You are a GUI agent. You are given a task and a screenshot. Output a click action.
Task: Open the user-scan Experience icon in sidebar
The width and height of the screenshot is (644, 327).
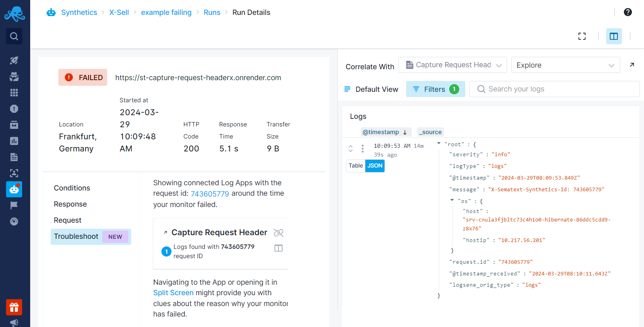(14, 173)
